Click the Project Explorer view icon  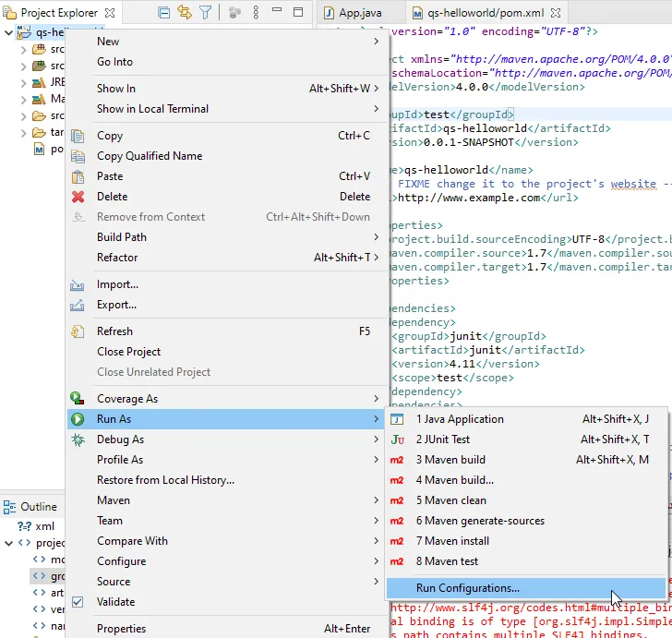(9, 13)
